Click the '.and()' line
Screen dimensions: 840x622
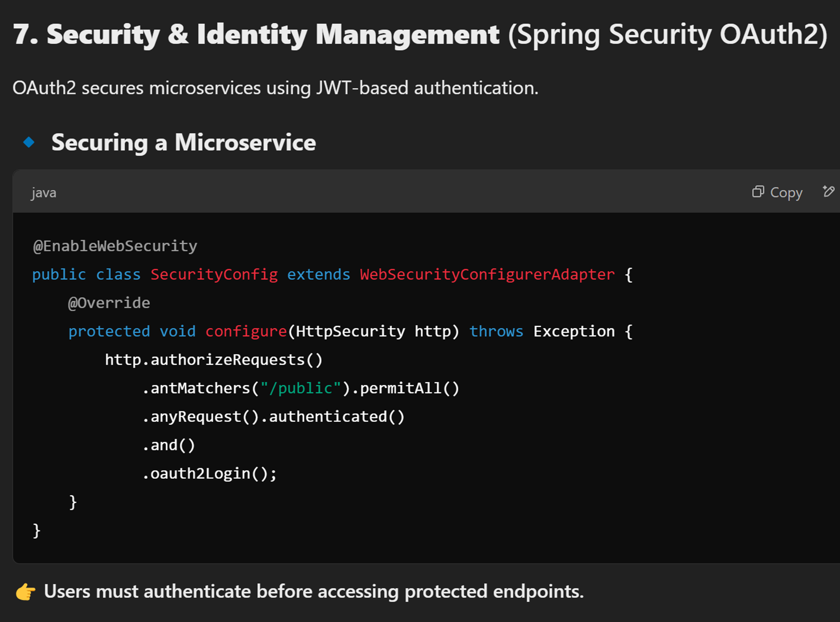point(169,445)
